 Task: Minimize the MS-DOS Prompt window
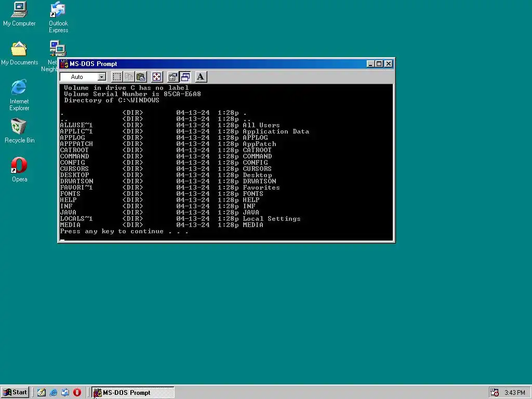click(x=370, y=64)
